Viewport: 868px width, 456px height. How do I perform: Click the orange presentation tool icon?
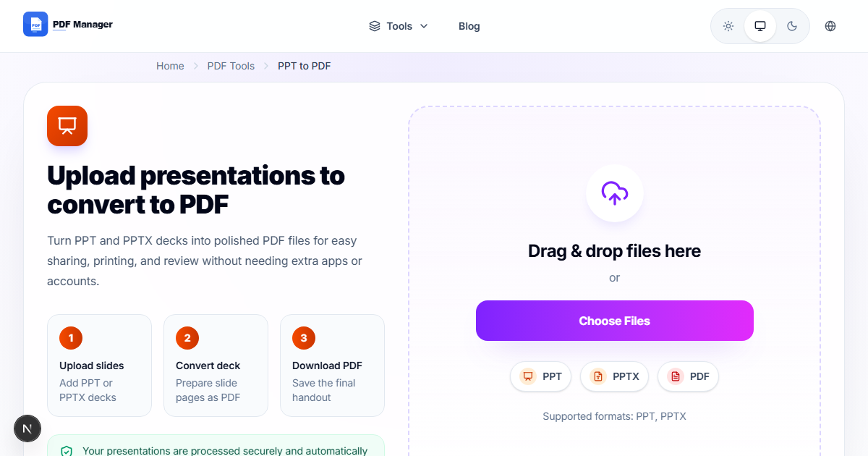(x=67, y=126)
